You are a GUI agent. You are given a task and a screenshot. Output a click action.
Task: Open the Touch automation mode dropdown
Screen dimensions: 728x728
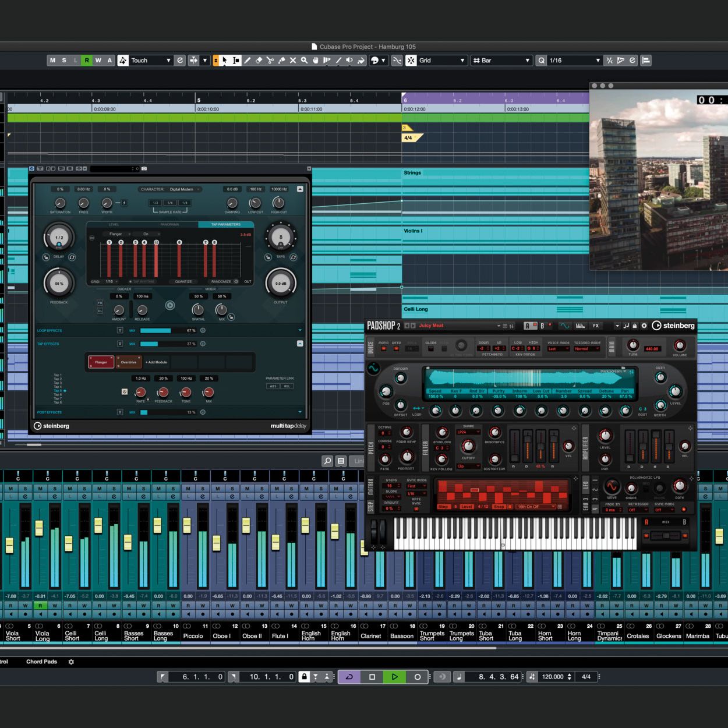[x=150, y=61]
